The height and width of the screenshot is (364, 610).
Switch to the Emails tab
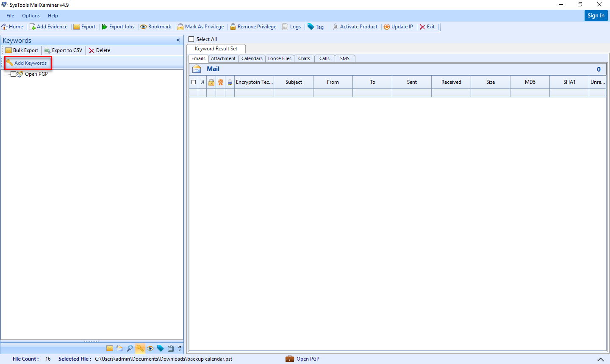click(x=198, y=58)
